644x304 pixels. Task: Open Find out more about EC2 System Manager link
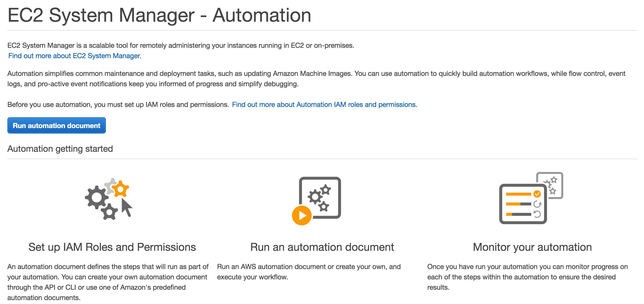click(75, 55)
